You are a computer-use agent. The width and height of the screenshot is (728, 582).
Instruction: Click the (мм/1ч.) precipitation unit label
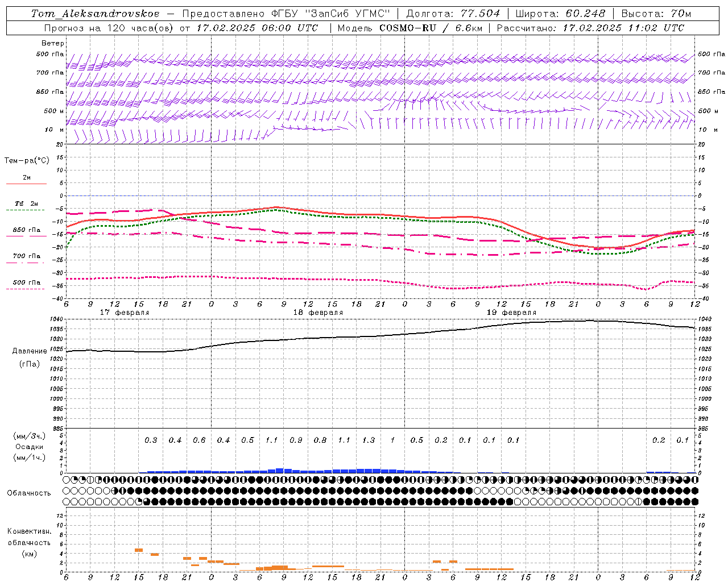[30, 458]
